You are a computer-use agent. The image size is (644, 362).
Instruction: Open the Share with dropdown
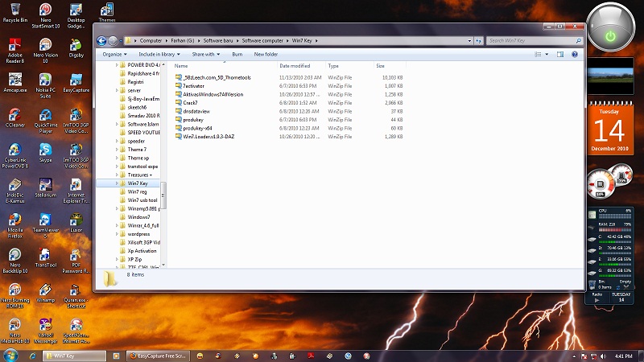coord(206,54)
